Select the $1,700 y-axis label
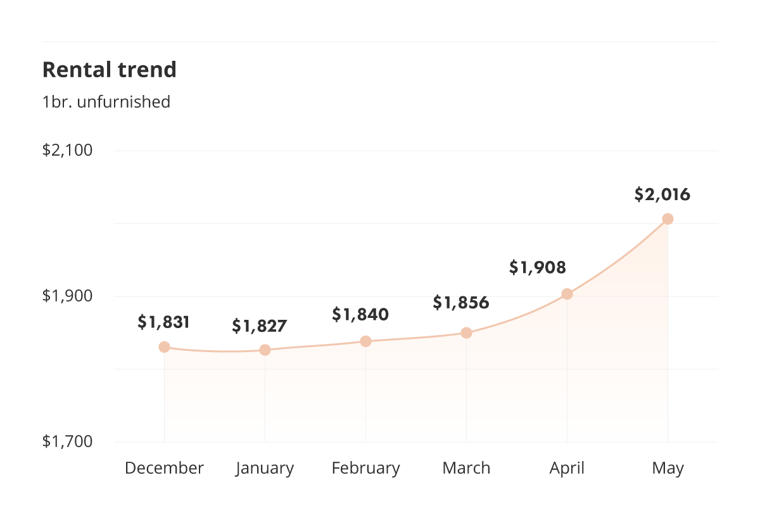760x532 pixels. [x=68, y=441]
